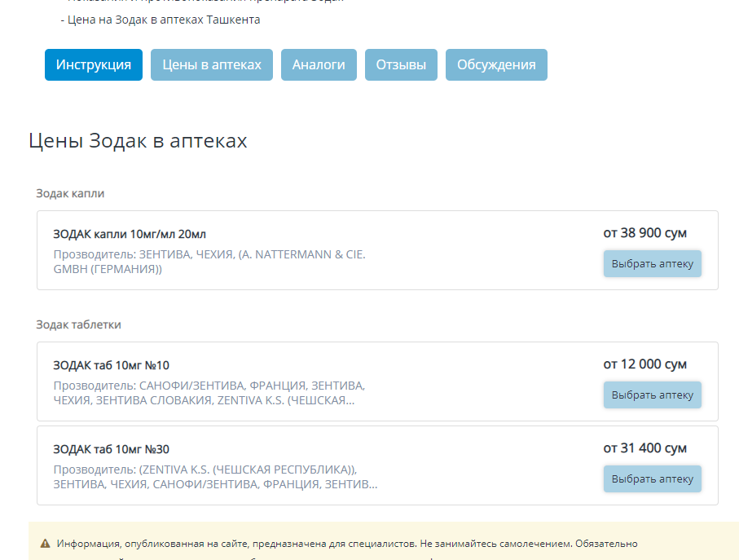Viewport: 739px width, 560px height.
Task: Click manufacturer text starting САНОФИ/ЗЕНТИВА, ФРАНЦИЯ
Action: [209, 393]
